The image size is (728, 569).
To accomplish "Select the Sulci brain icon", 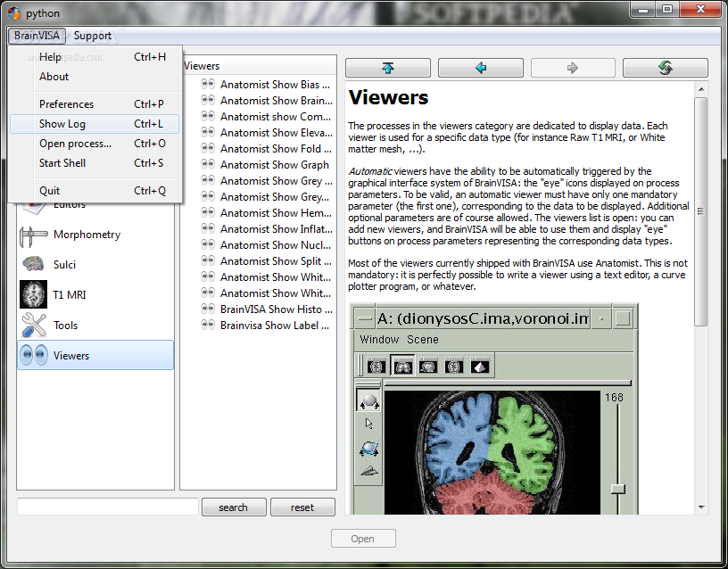I will coord(33,264).
